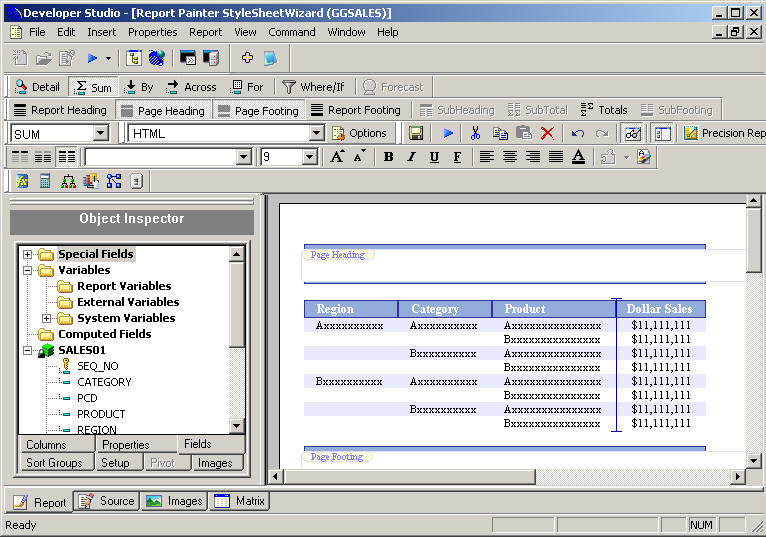Image resolution: width=766 pixels, height=537 pixels.
Task: Open the File menu
Action: [x=37, y=32]
